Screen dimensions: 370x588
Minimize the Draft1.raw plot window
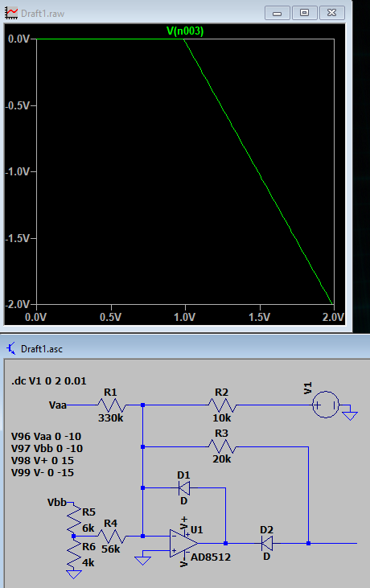tap(277, 13)
